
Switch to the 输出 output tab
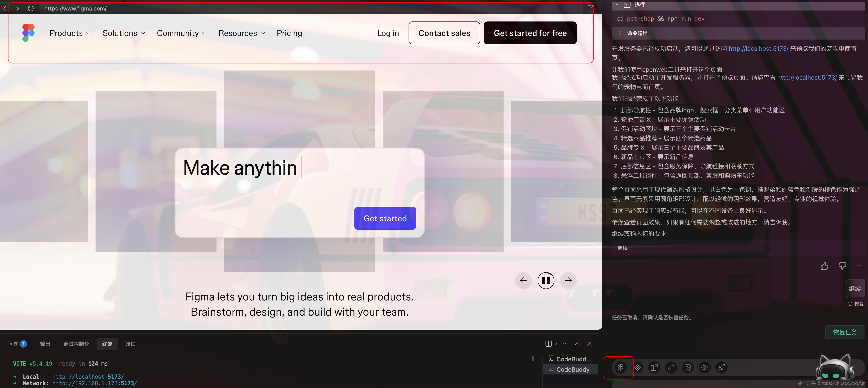pyautogui.click(x=45, y=344)
